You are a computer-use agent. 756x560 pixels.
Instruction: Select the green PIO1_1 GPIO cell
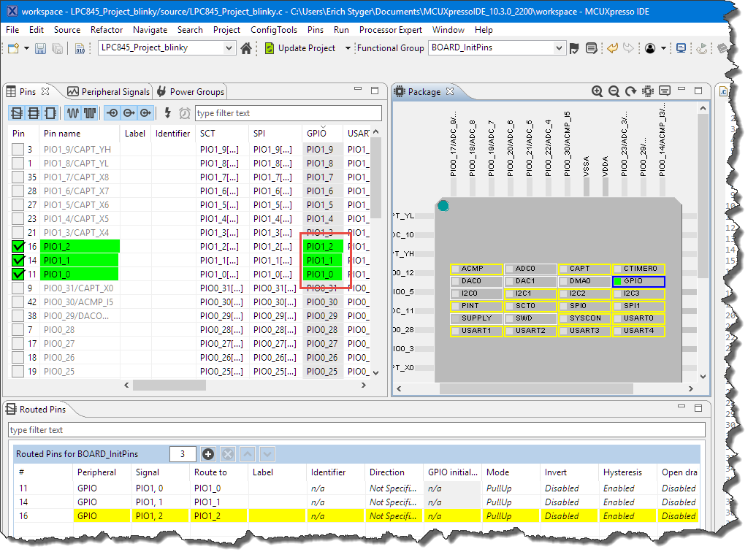pos(321,260)
